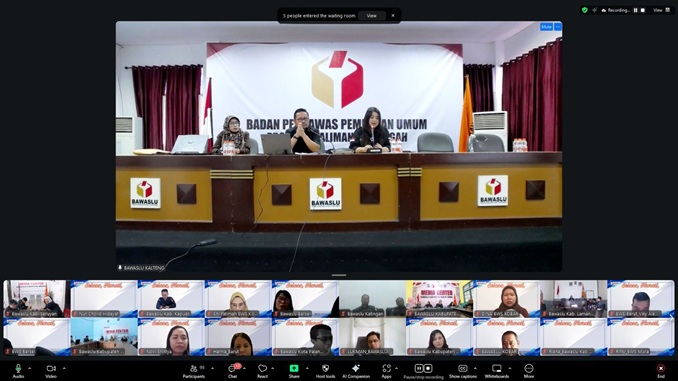Turn on Show captions
This screenshot has width=678, height=381.
coord(463,371)
